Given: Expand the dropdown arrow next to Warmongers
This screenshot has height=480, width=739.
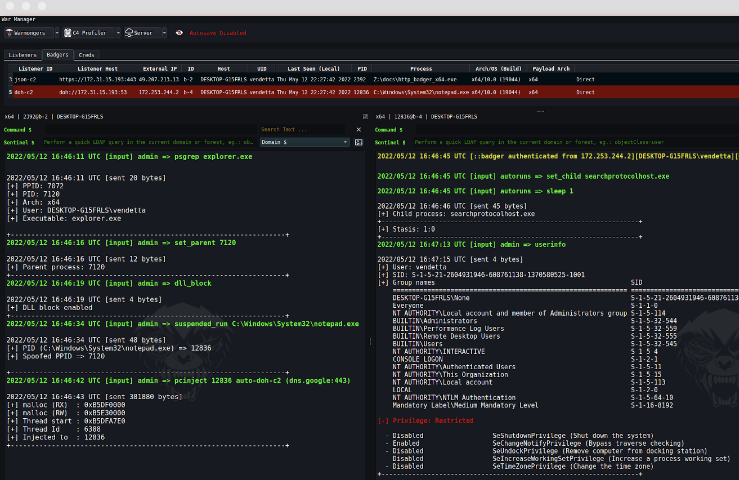Looking at the screenshot, I should click(57, 33).
